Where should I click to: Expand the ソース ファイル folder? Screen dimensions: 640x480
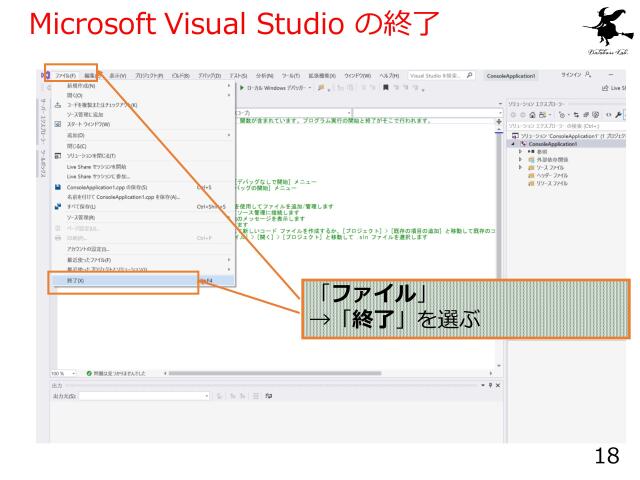tap(520, 167)
